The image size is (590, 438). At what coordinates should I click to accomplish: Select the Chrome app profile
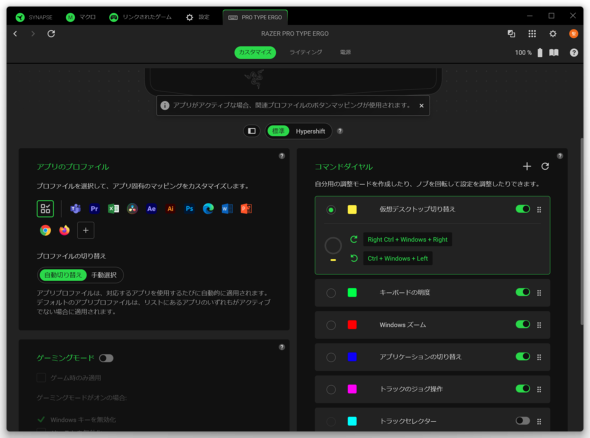point(46,230)
